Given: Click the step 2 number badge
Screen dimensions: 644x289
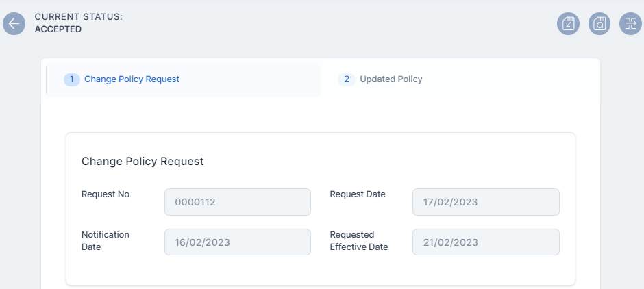Looking at the screenshot, I should (347, 79).
